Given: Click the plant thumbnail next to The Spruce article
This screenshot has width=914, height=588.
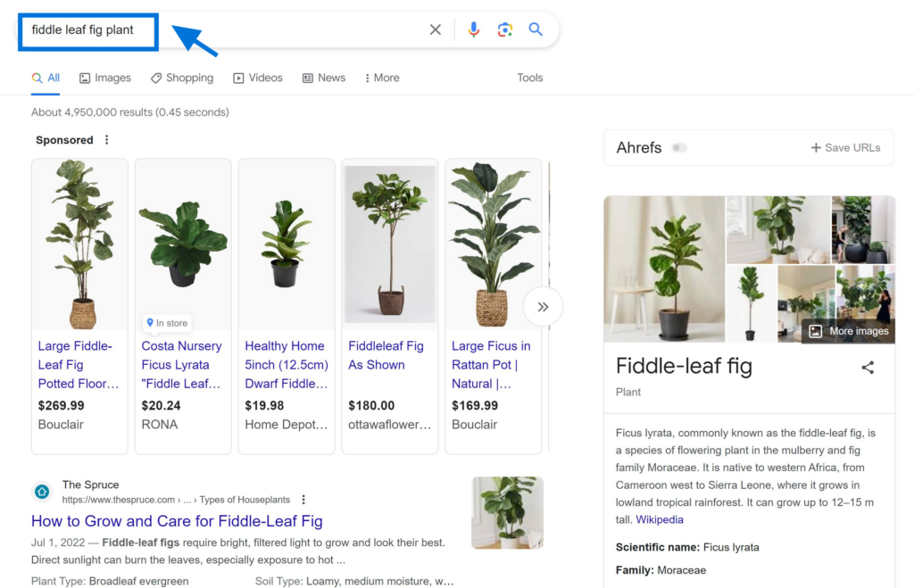Looking at the screenshot, I should 507,513.
